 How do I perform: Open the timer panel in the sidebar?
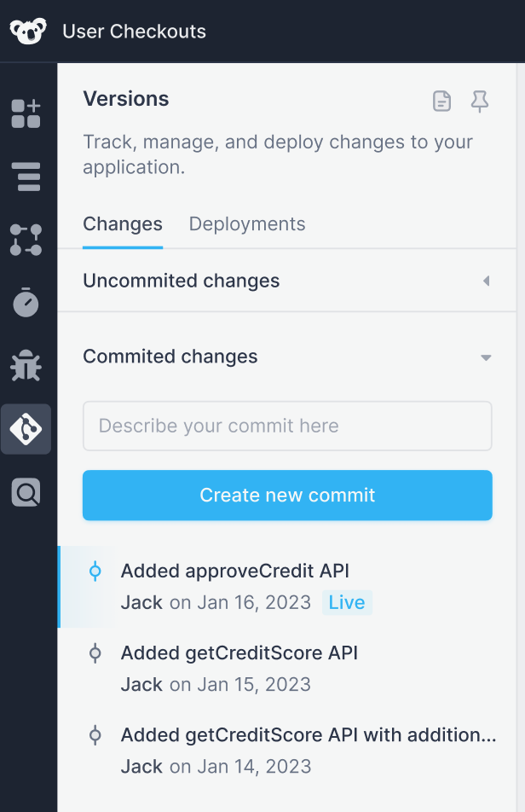pyautogui.click(x=26, y=303)
